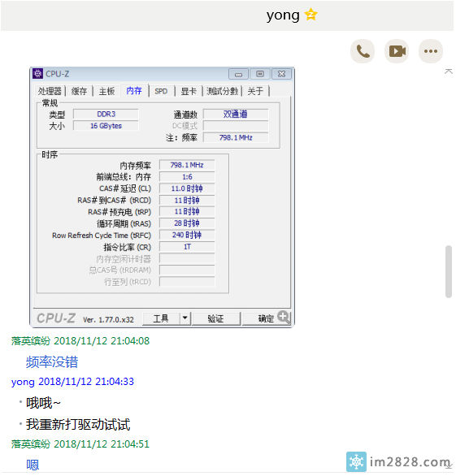Click the message 哦哦~
This screenshot has height=476, width=456.
(43, 403)
